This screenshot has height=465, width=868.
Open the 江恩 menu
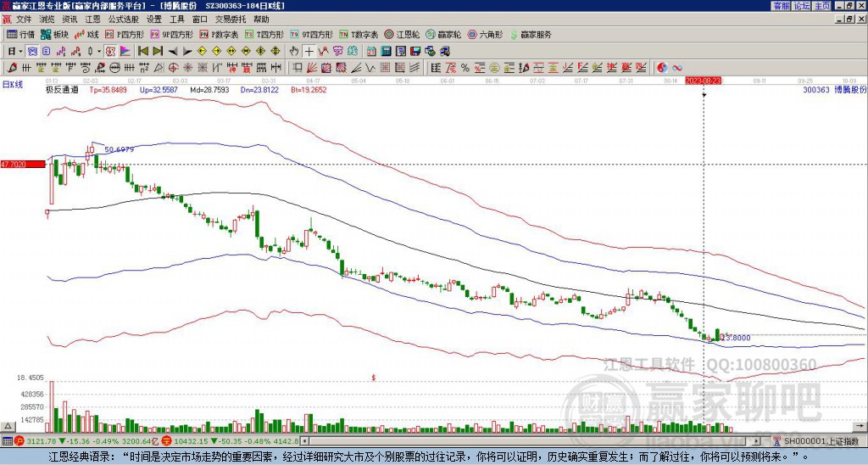click(92, 19)
